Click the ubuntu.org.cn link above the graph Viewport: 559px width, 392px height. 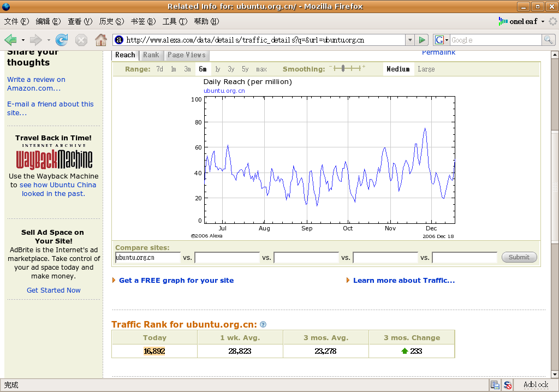coord(224,91)
